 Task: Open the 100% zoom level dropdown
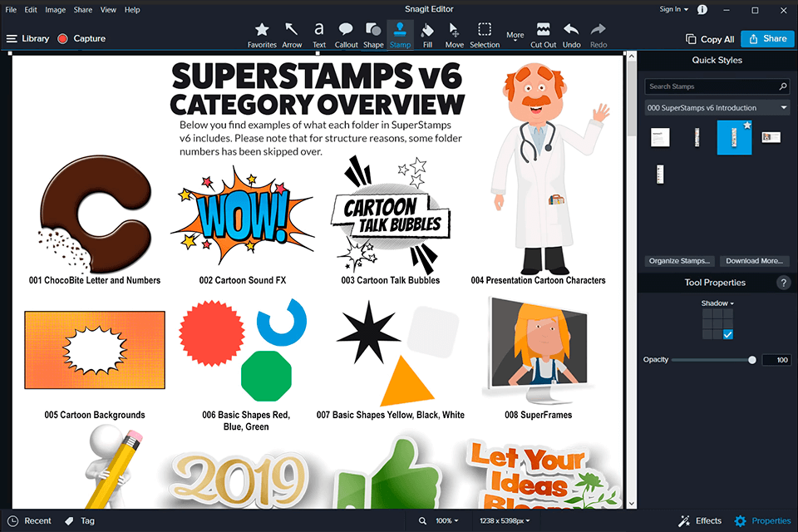point(447,521)
